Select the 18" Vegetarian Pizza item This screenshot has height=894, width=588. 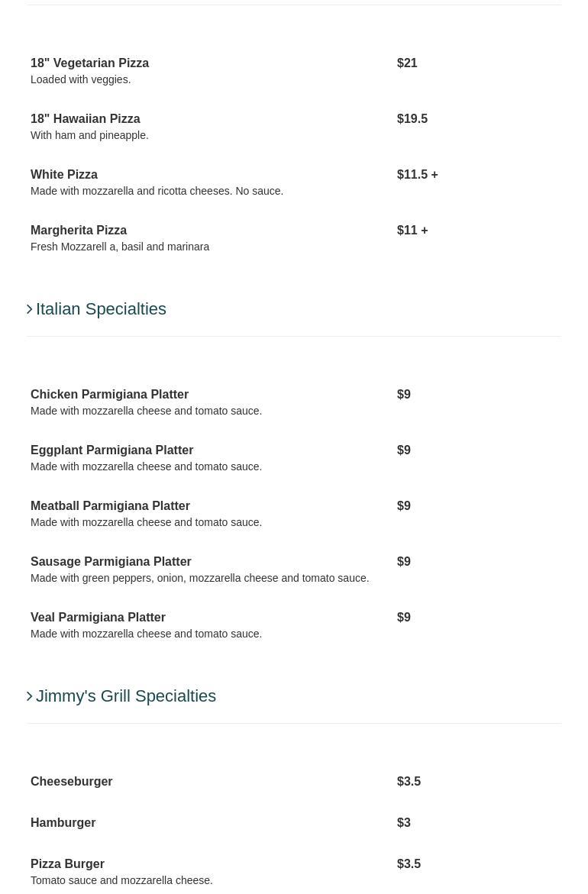tap(89, 63)
